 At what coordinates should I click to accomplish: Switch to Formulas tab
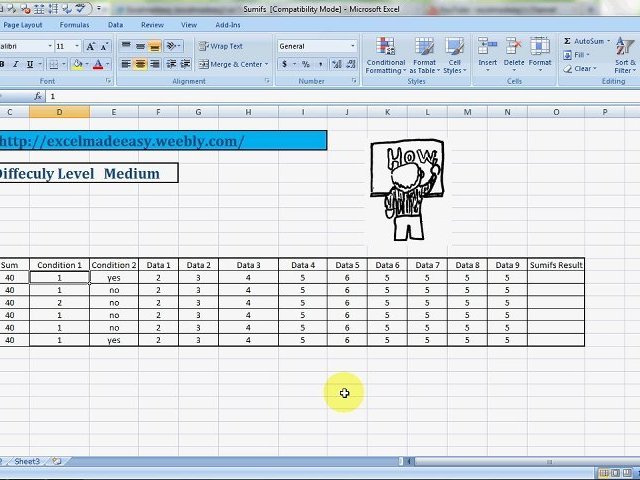point(74,25)
